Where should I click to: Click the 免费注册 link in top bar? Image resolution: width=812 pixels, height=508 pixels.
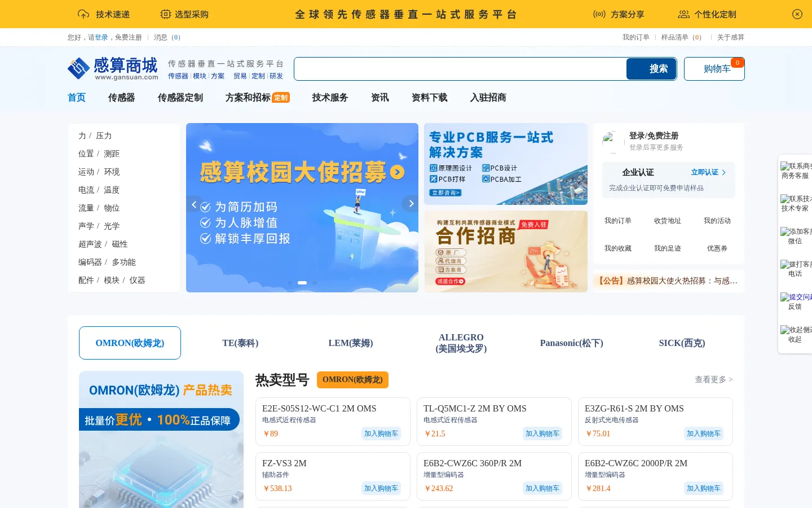(129, 37)
